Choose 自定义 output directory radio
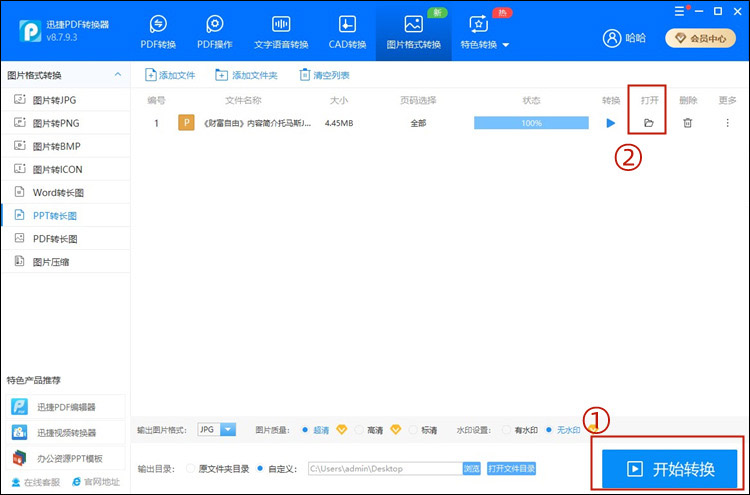 260,469
